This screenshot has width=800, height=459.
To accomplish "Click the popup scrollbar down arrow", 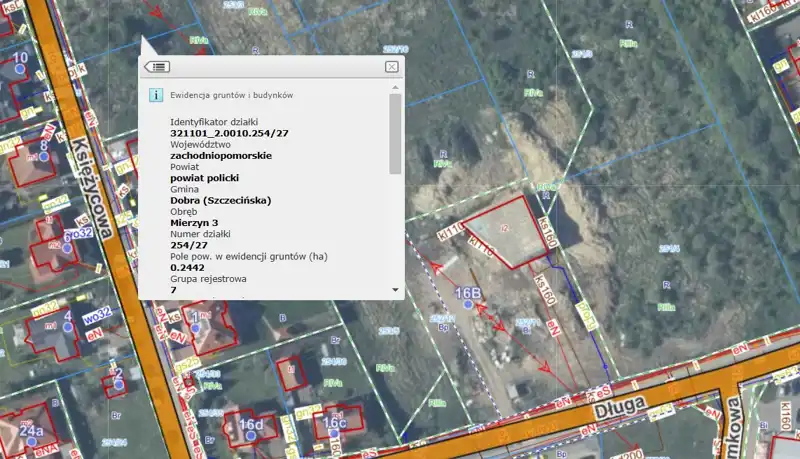I will pyautogui.click(x=395, y=290).
